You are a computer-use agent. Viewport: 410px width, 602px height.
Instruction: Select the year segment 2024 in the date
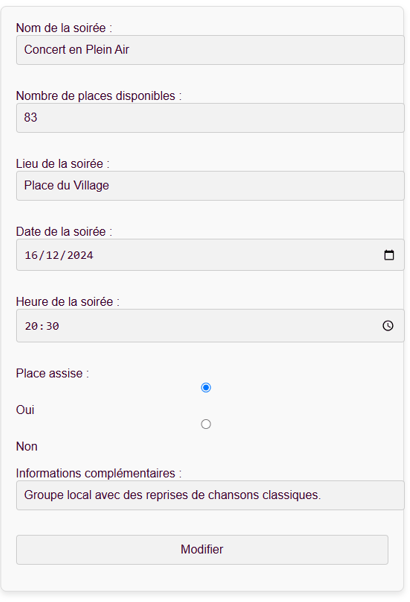[x=80, y=255]
